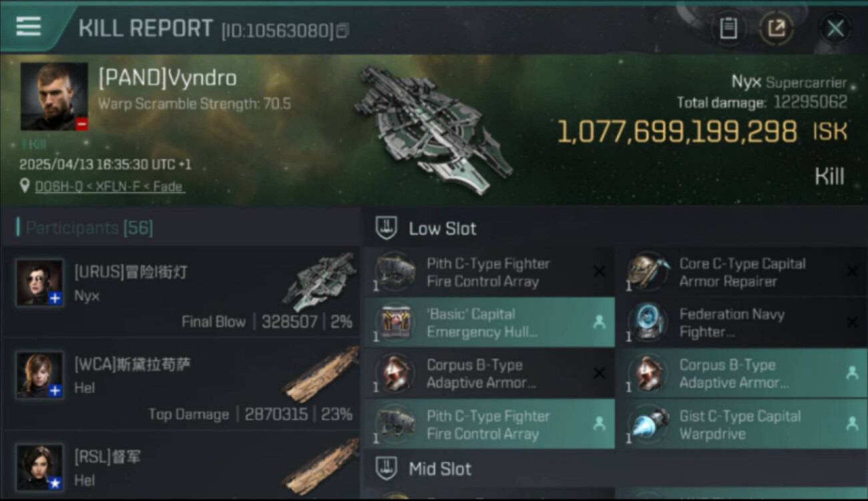
Task: Tap Federation Navy Fighter module icon
Action: [x=647, y=323]
